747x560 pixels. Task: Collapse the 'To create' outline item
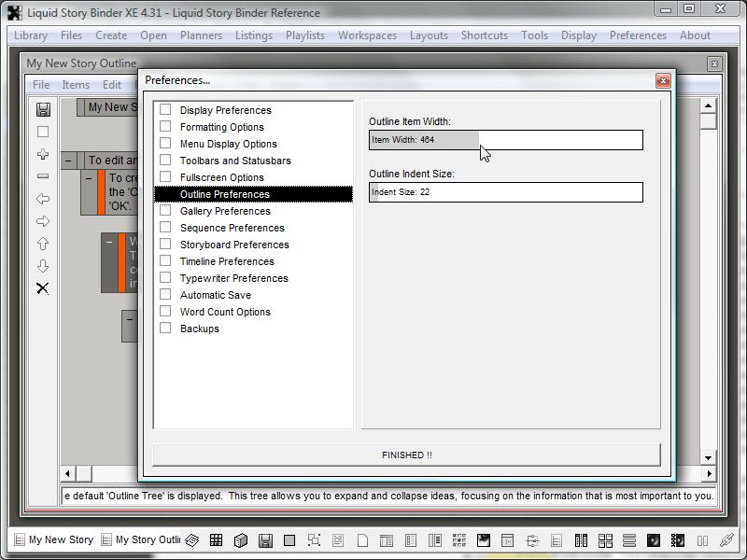point(89,177)
